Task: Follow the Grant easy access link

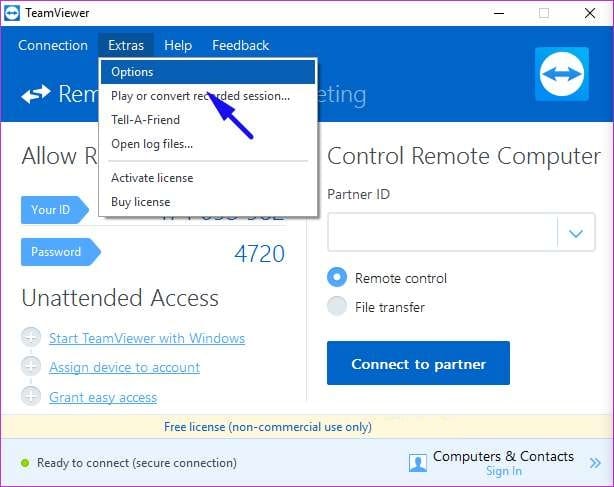Action: pyautogui.click(x=103, y=397)
